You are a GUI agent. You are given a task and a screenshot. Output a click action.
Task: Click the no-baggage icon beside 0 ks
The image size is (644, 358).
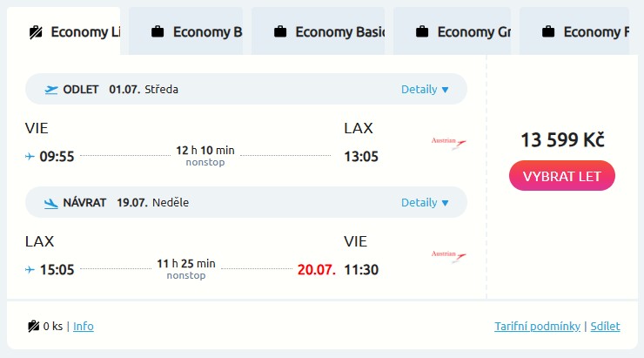coord(34,327)
